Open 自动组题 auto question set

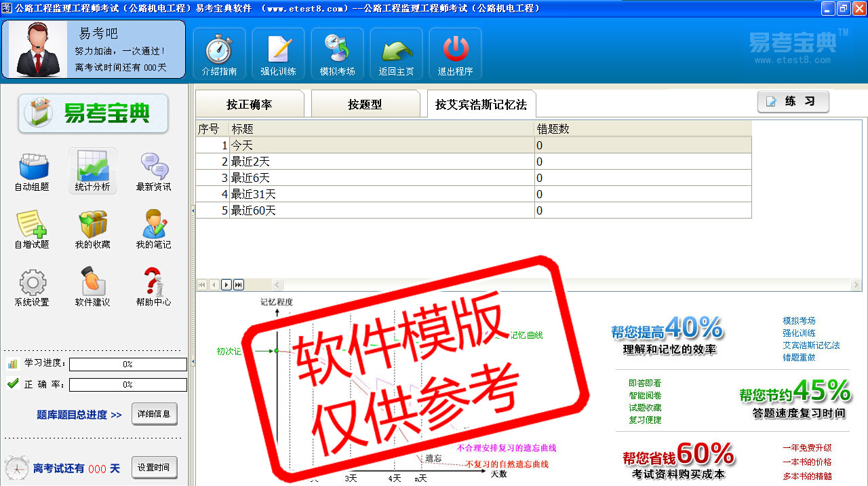point(32,172)
